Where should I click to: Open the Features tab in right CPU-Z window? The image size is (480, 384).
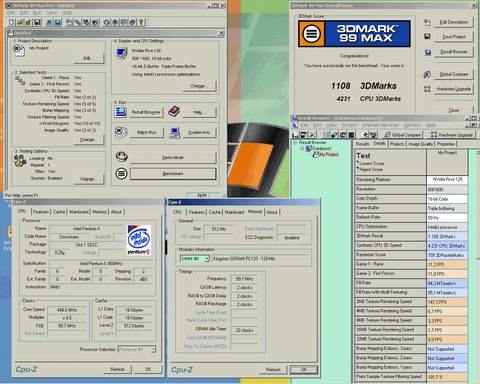tap(197, 212)
